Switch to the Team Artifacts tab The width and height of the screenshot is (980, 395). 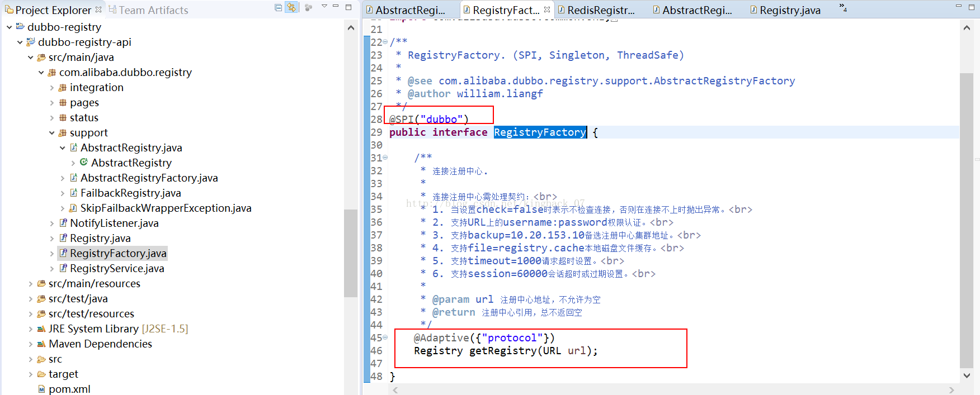click(148, 10)
